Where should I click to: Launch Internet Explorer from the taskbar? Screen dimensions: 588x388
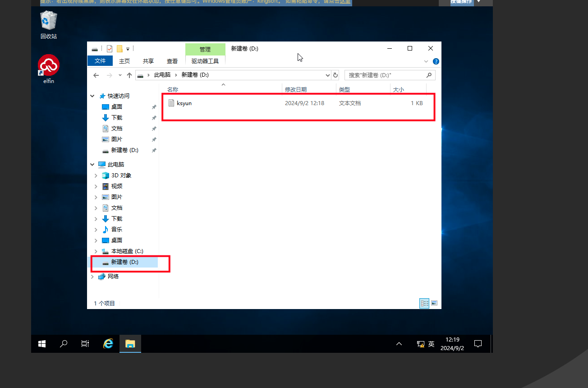(108, 344)
